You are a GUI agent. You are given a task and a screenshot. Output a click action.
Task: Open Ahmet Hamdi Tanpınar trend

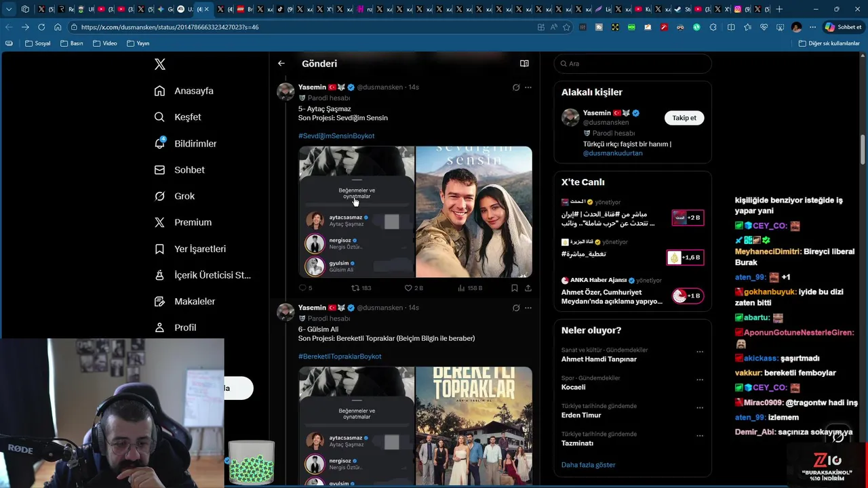[599, 359]
